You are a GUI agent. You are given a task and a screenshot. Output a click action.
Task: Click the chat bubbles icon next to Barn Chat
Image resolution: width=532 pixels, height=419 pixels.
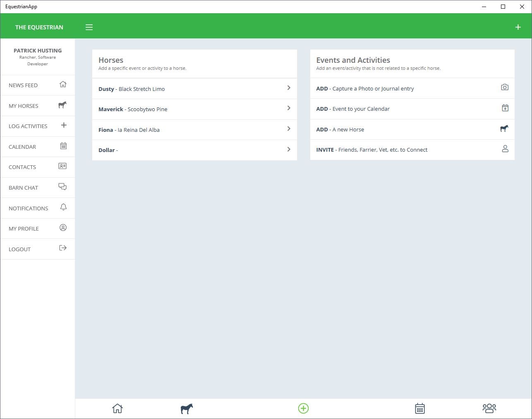pyautogui.click(x=62, y=187)
